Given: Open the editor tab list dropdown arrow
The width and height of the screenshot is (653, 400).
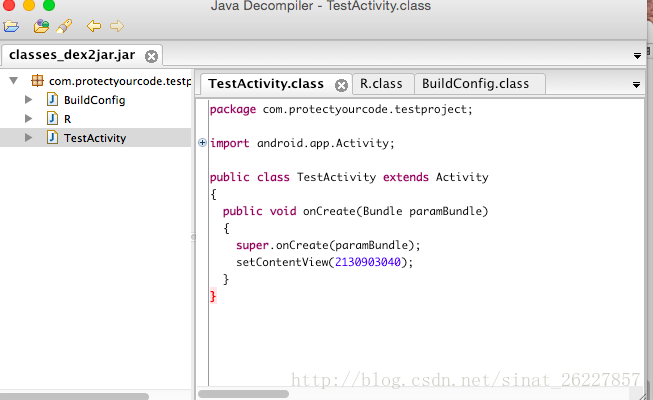Looking at the screenshot, I should click(637, 85).
